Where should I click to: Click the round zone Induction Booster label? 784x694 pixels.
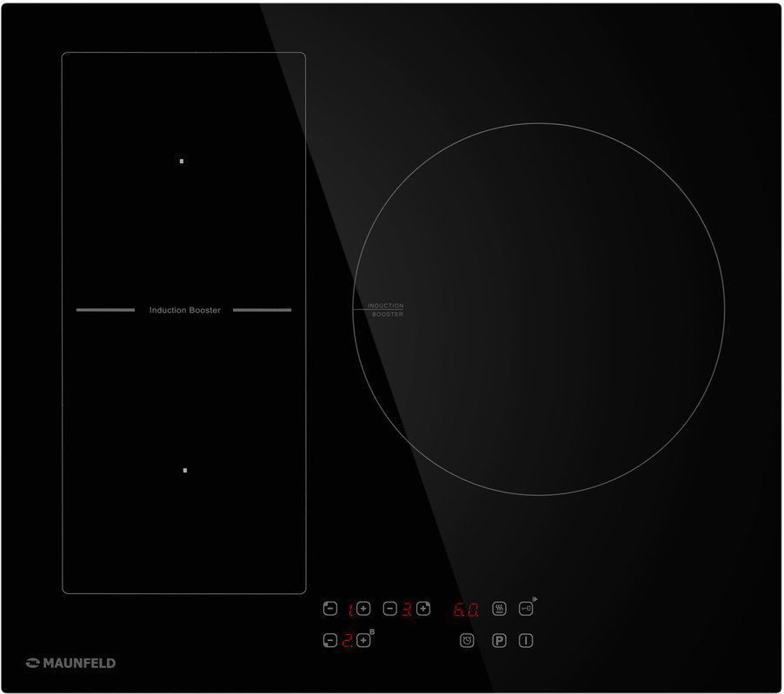pyautogui.click(x=385, y=310)
